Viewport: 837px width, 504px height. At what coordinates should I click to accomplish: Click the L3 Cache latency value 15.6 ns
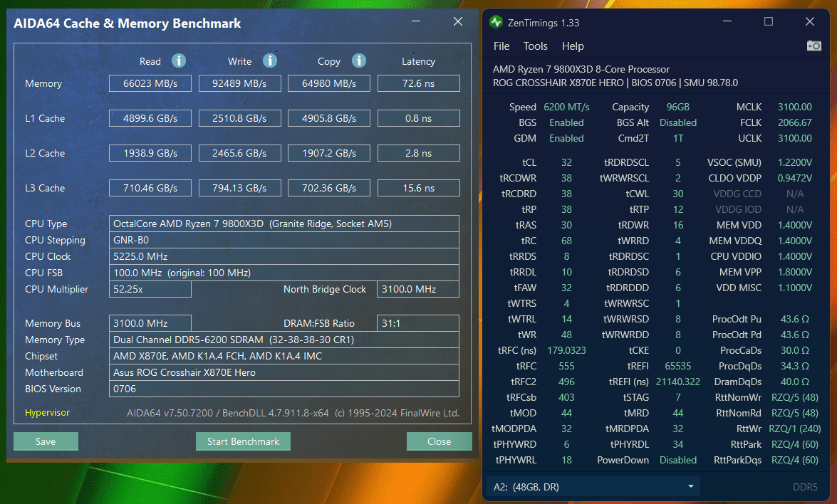coord(419,188)
